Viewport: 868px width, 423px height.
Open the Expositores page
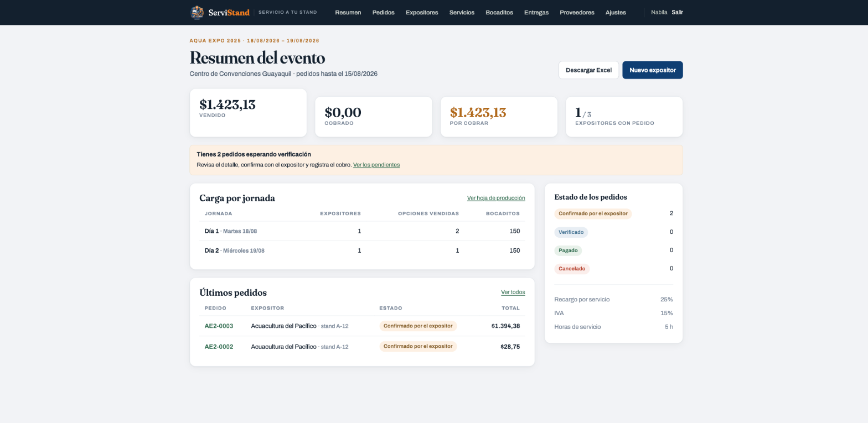[422, 12]
